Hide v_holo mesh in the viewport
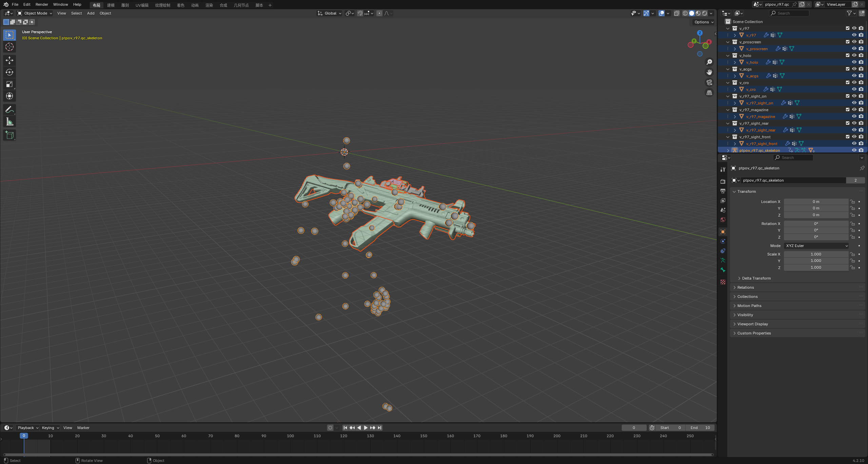Image resolution: width=868 pixels, height=464 pixels. pos(854,62)
